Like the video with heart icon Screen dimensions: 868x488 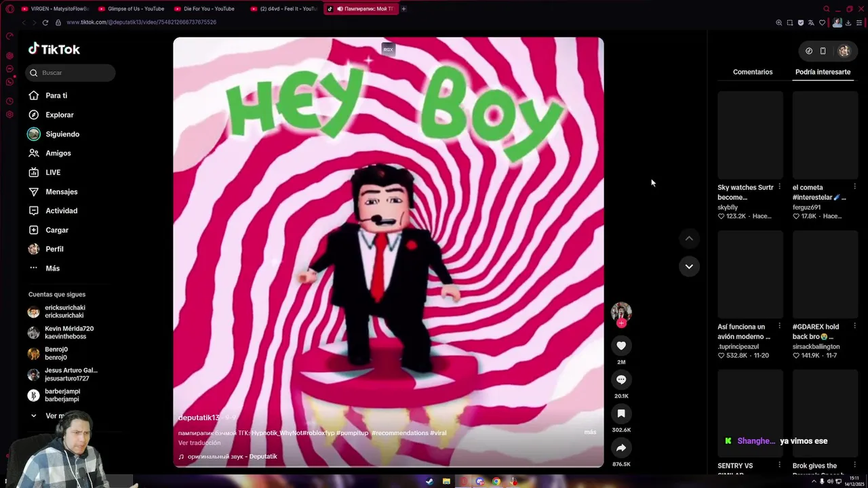[621, 346]
